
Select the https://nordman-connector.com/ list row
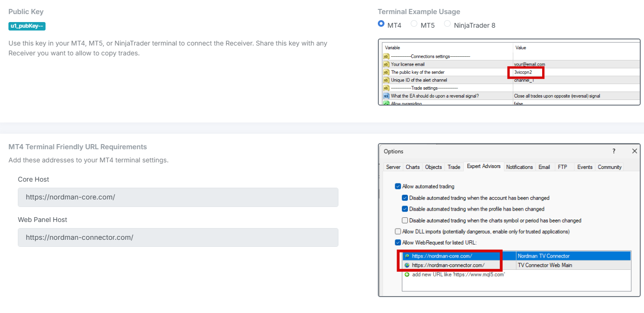516,265
